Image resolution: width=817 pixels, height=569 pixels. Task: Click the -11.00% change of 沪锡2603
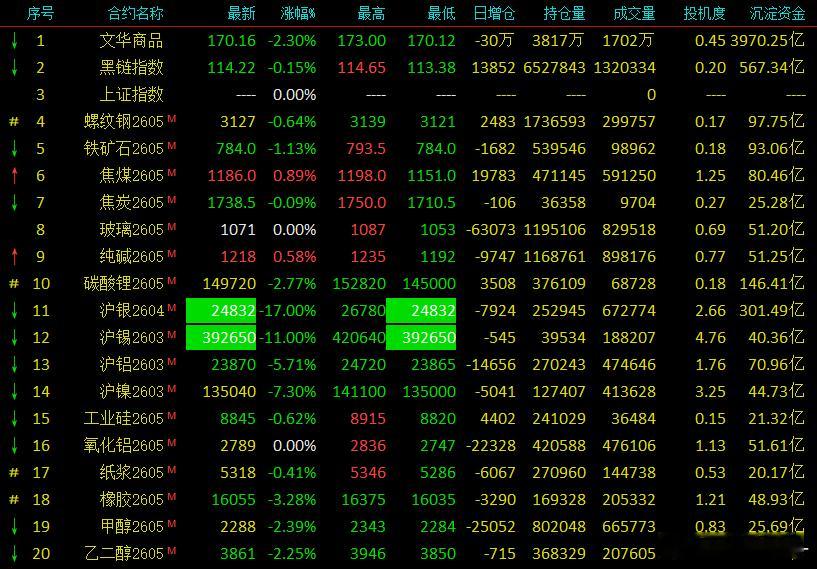click(x=288, y=338)
